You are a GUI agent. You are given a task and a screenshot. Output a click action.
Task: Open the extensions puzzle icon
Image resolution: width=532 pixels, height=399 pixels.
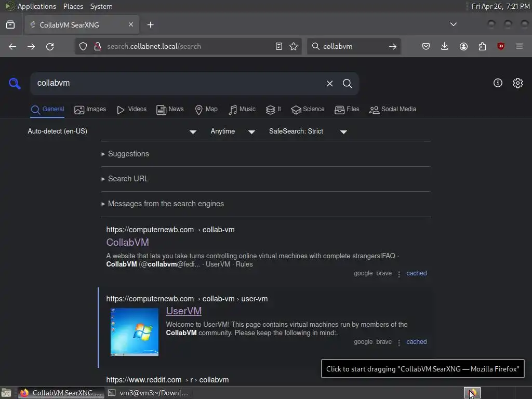tap(482, 46)
